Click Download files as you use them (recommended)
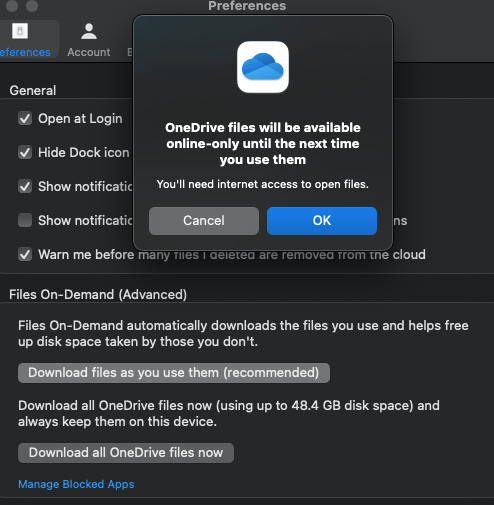Screen dimensions: 494x505 (x=174, y=373)
